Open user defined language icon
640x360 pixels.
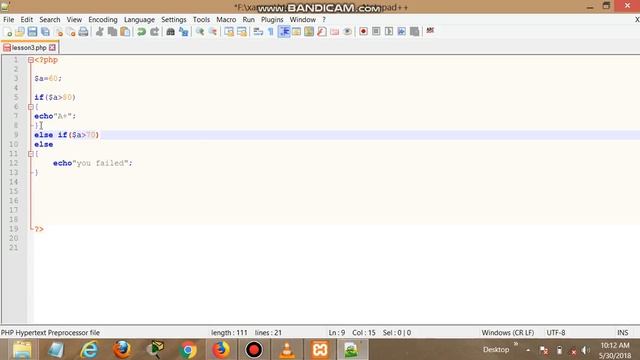[x=296, y=32]
